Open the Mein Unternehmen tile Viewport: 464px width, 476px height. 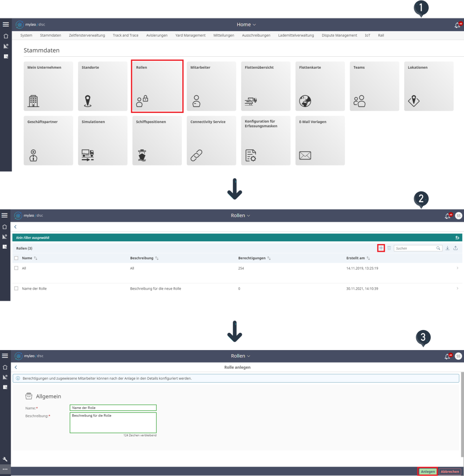click(x=48, y=86)
